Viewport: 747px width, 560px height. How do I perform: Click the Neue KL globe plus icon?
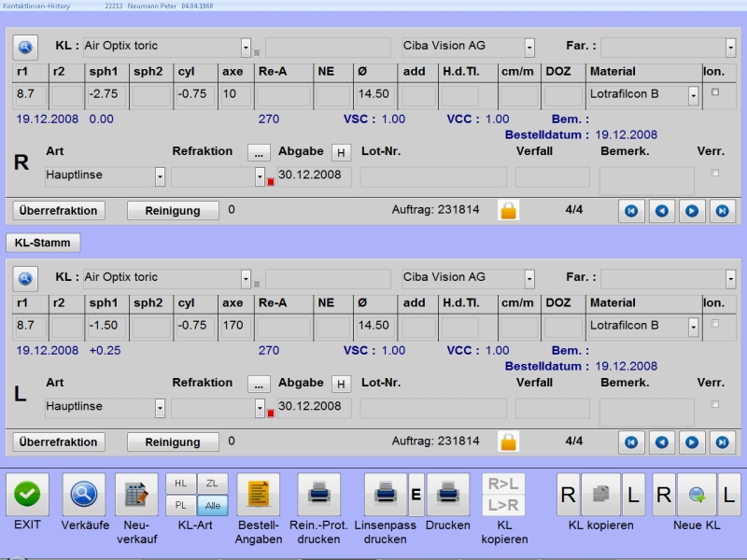click(x=697, y=495)
